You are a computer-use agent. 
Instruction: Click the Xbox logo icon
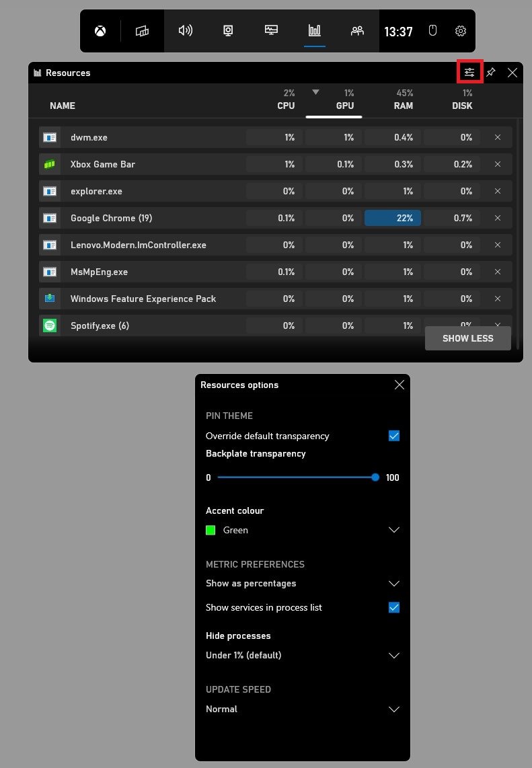click(x=100, y=31)
